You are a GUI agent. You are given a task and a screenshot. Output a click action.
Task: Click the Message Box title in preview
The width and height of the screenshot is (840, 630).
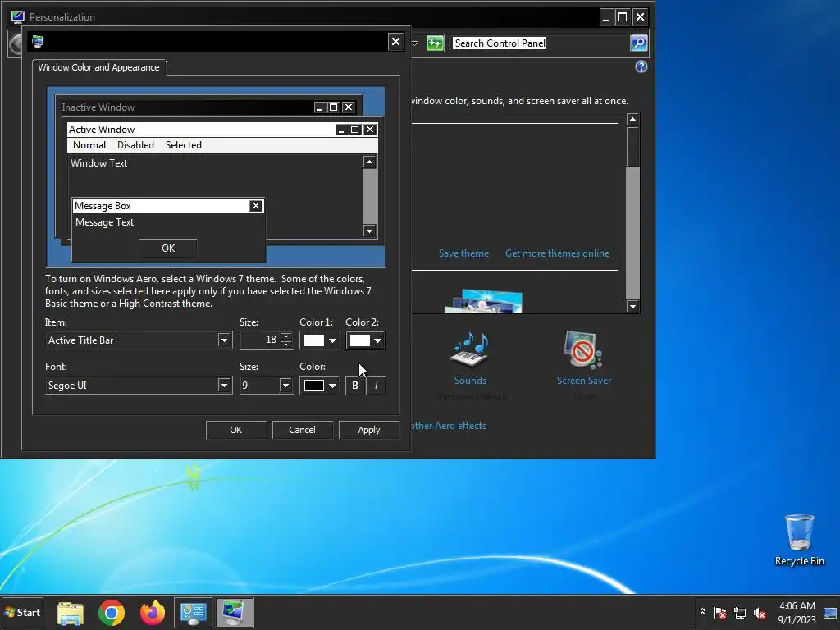point(103,206)
